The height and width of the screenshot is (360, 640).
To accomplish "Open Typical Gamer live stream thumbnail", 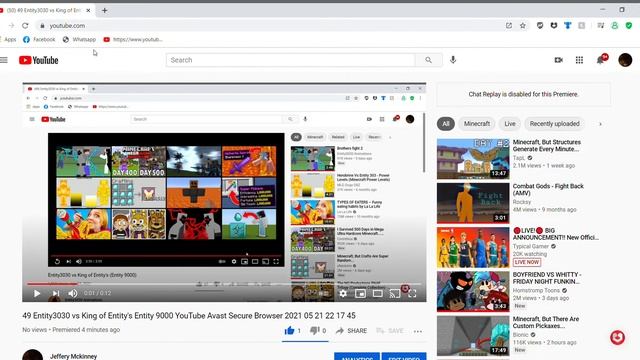I will tap(473, 247).
